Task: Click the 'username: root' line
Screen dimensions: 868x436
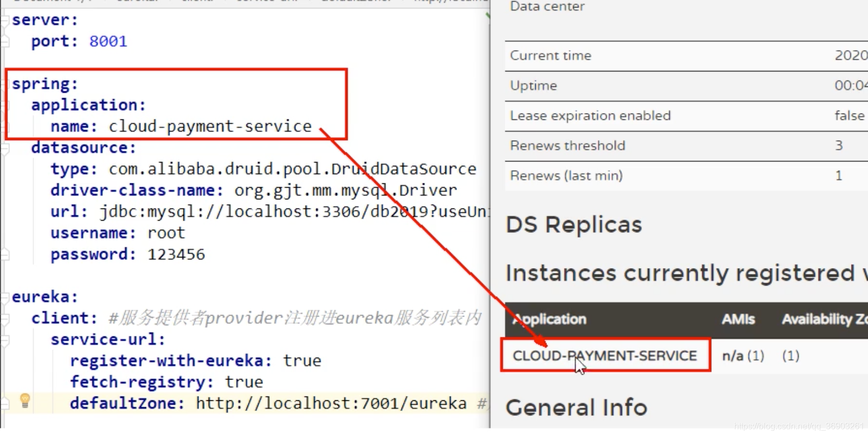Action: tap(118, 233)
